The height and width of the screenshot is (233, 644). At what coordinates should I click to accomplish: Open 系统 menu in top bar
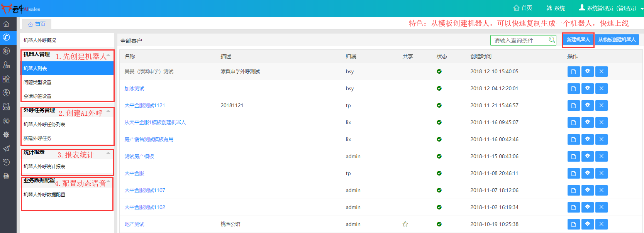click(556, 8)
